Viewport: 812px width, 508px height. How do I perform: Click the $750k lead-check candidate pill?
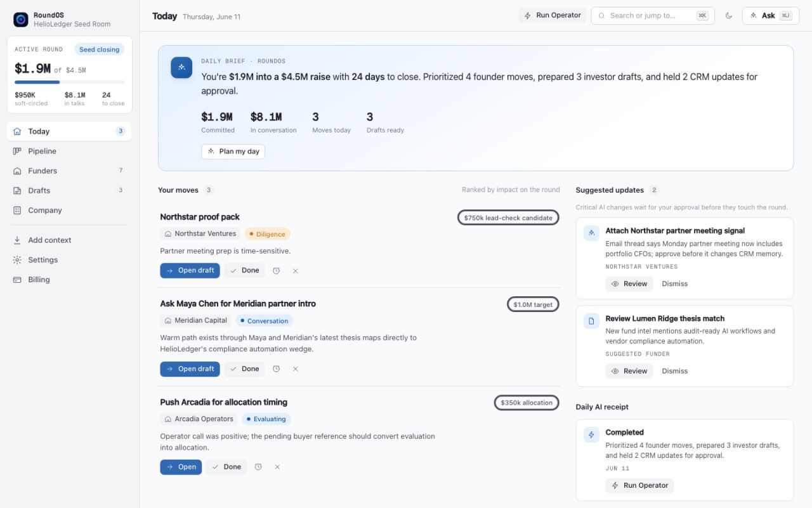[508, 218]
